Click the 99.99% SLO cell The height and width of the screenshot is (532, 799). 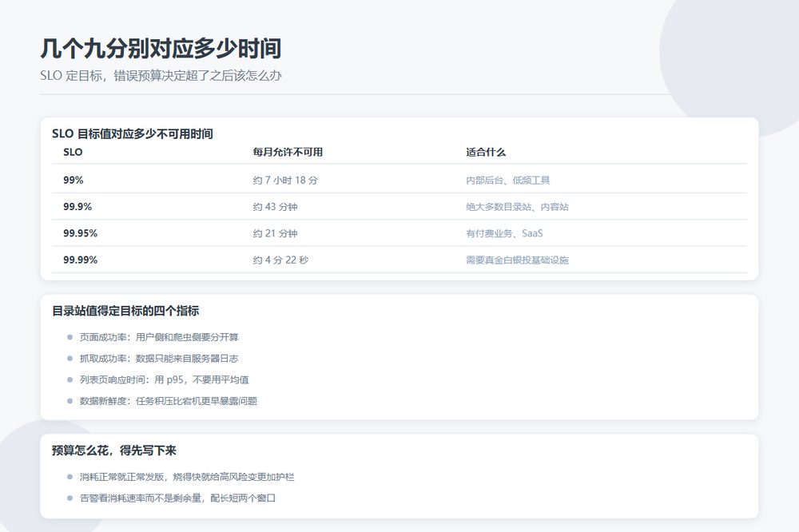coord(80,260)
